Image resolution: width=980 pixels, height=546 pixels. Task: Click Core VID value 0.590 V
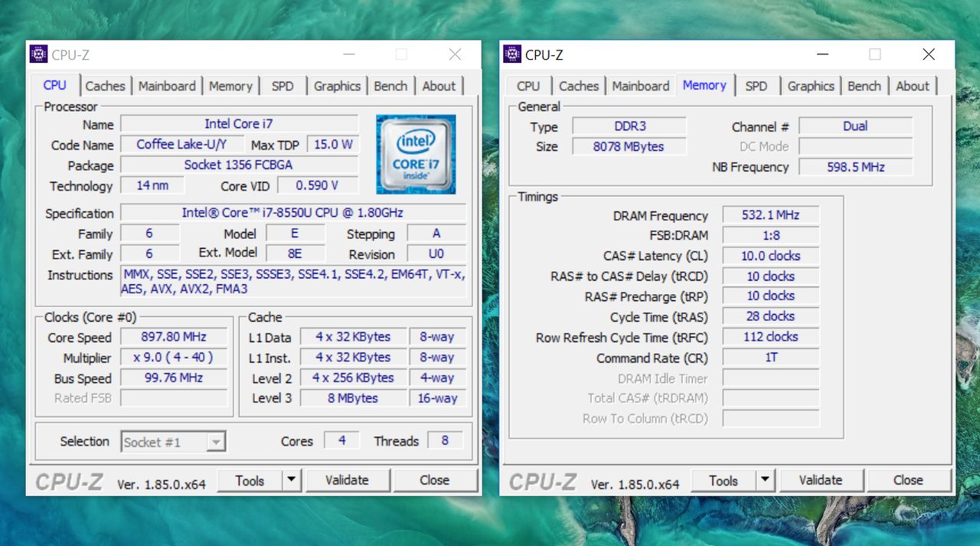click(318, 185)
